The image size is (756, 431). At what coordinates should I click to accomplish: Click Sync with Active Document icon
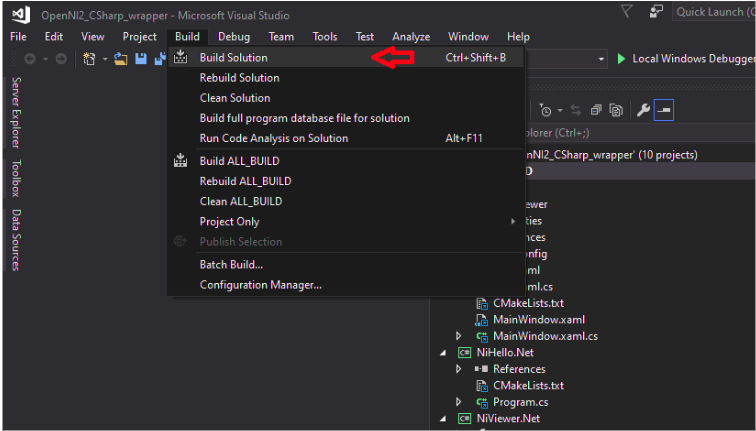click(576, 110)
